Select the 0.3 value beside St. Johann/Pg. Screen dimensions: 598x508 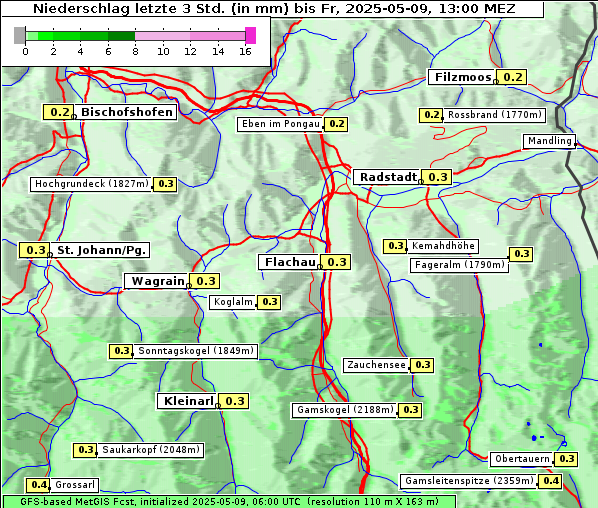click(x=35, y=250)
